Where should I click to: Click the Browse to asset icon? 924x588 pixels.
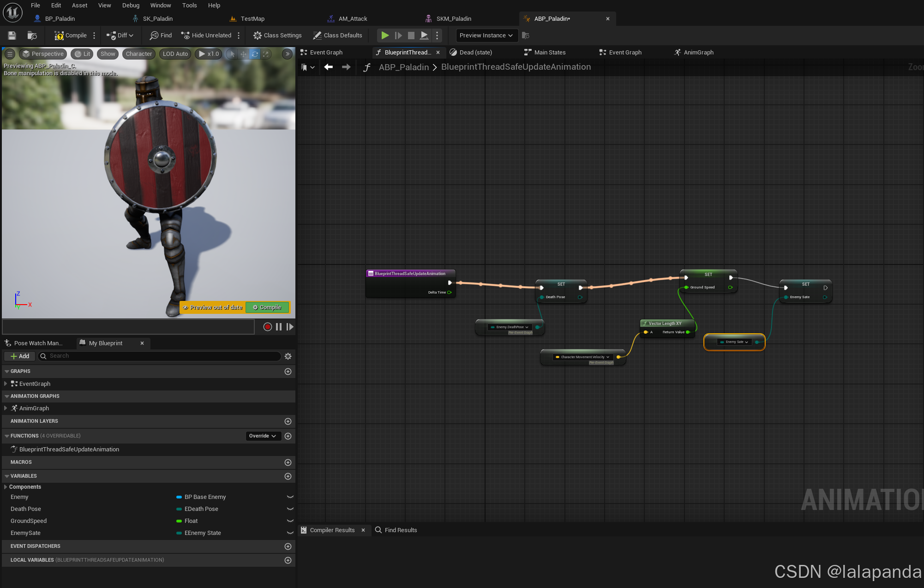click(x=32, y=36)
